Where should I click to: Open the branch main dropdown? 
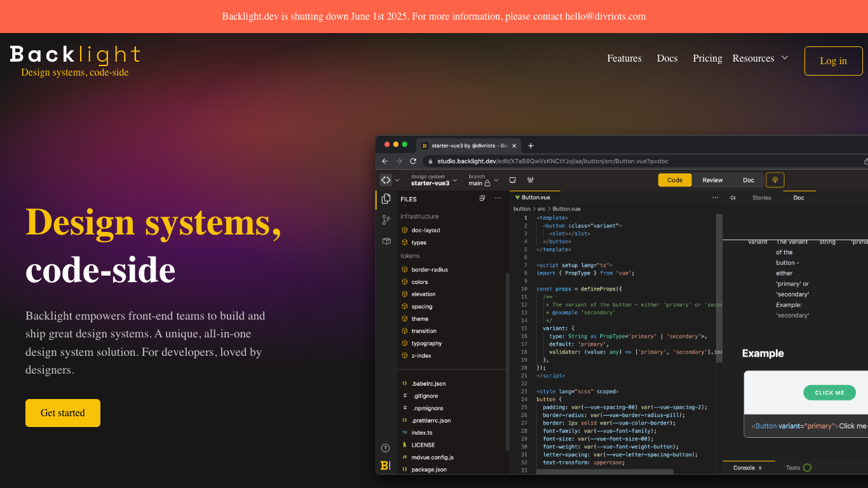484,180
